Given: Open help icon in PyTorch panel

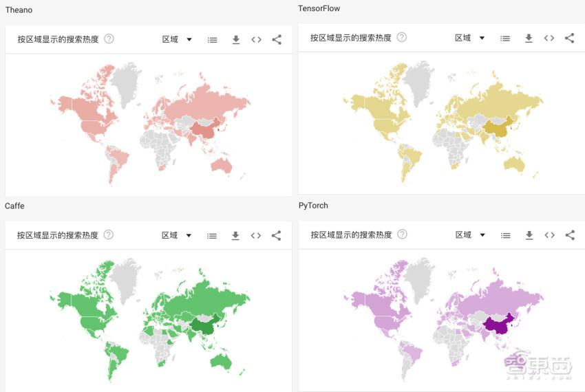Looking at the screenshot, I should point(402,235).
